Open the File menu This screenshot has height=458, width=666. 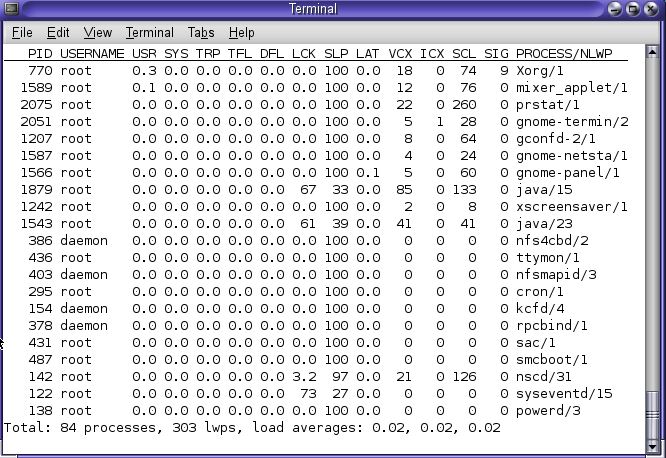pyautogui.click(x=22, y=32)
